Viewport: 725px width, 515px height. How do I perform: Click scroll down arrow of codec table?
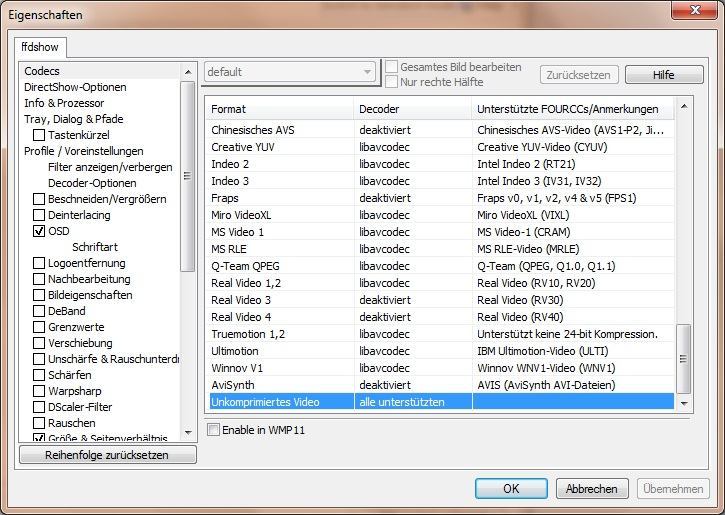pyautogui.click(x=684, y=404)
